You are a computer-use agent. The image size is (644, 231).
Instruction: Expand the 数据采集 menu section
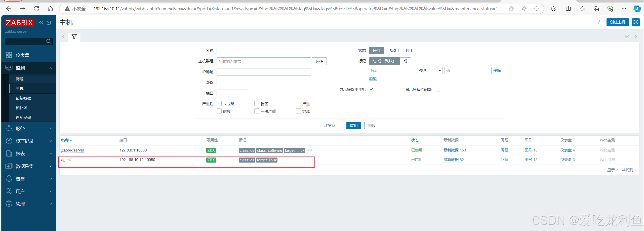pyautogui.click(x=29, y=166)
